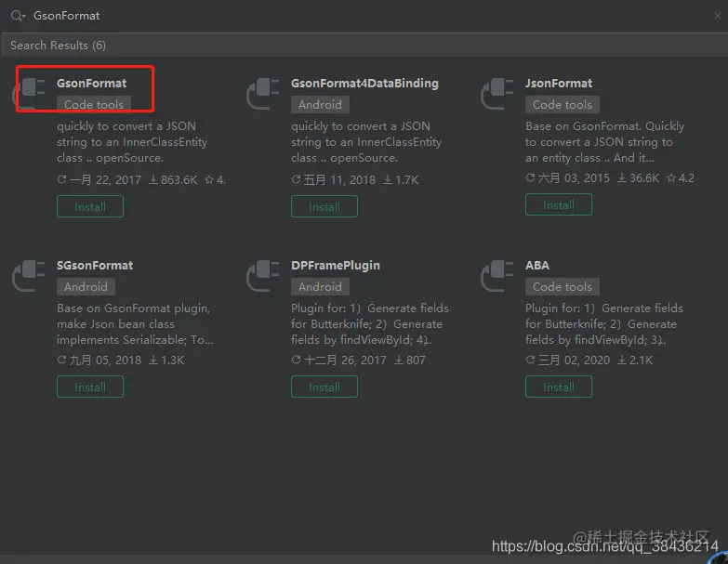Click Code tools tag under ABA

pyautogui.click(x=563, y=286)
